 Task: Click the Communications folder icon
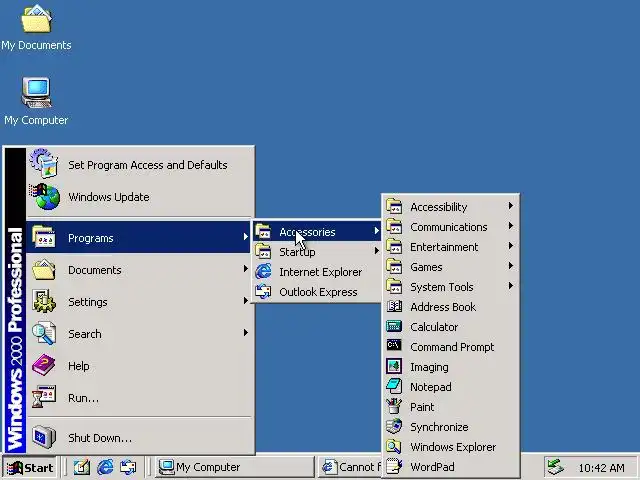394,226
